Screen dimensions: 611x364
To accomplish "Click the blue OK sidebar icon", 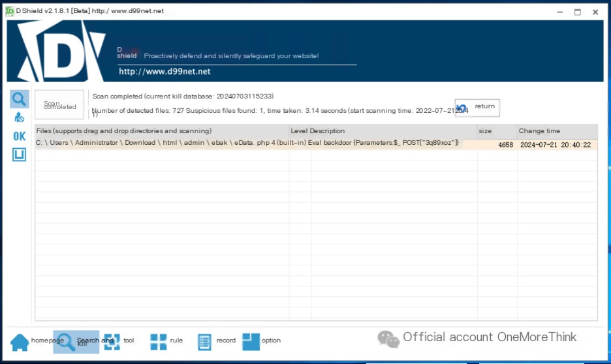I will pyautogui.click(x=19, y=136).
